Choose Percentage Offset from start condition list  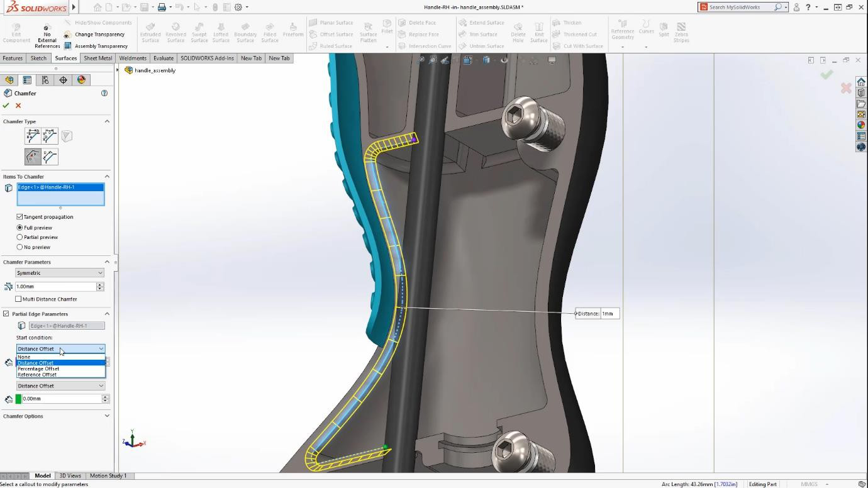pyautogui.click(x=38, y=369)
